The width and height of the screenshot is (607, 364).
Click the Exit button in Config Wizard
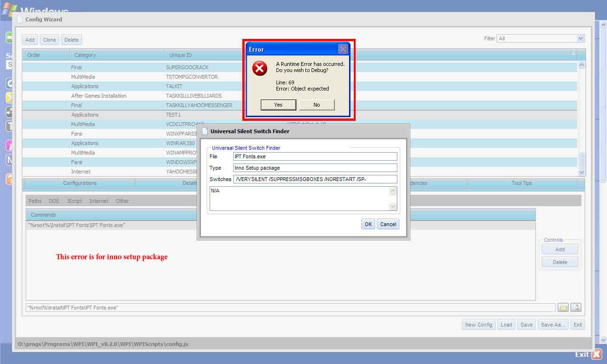click(578, 325)
